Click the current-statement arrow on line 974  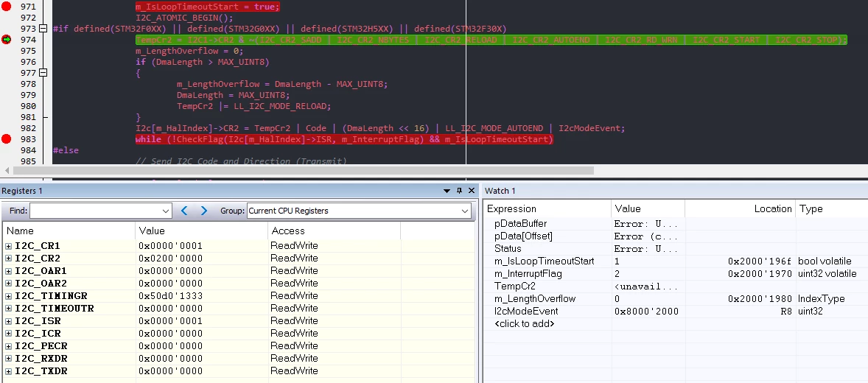6,39
